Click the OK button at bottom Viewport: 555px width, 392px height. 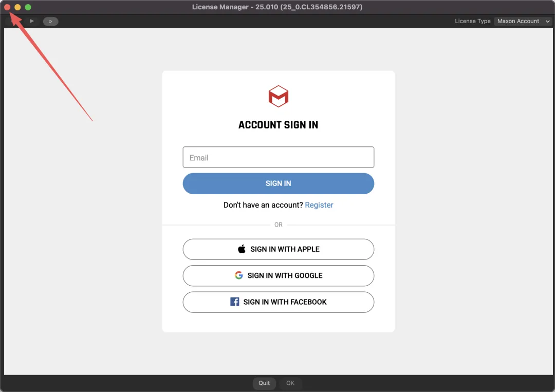coord(290,383)
